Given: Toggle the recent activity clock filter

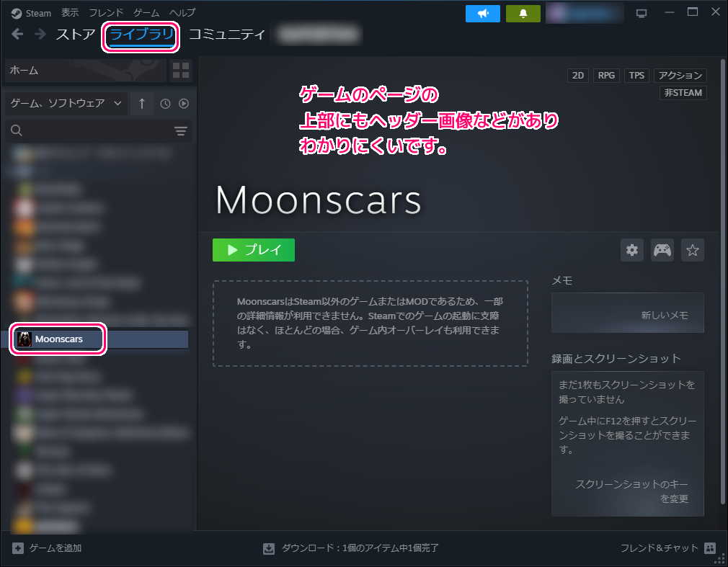Looking at the screenshot, I should (165, 104).
